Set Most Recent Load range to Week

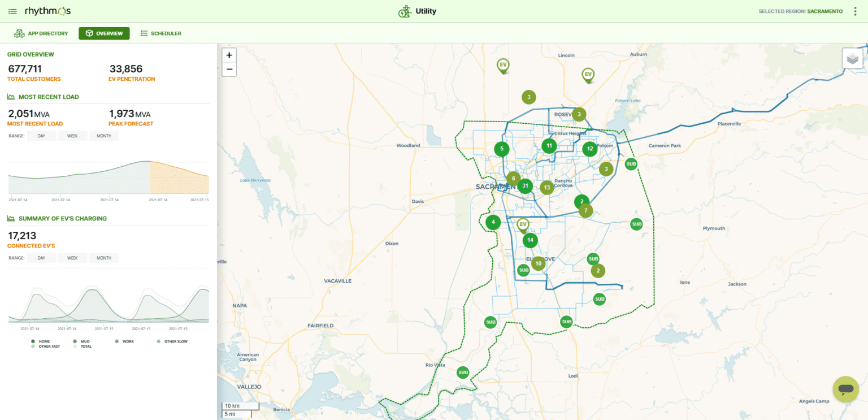(x=72, y=136)
